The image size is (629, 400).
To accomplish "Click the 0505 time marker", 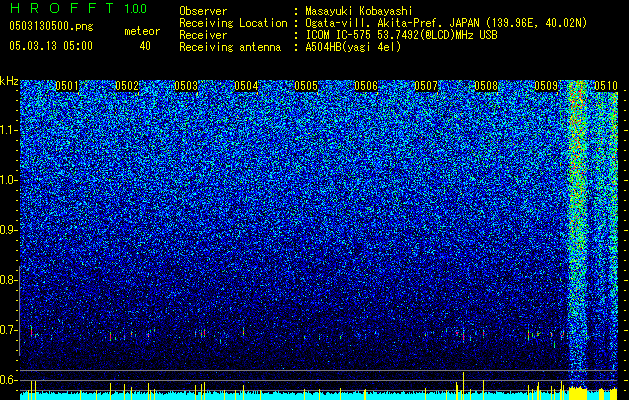I will pos(306,86).
